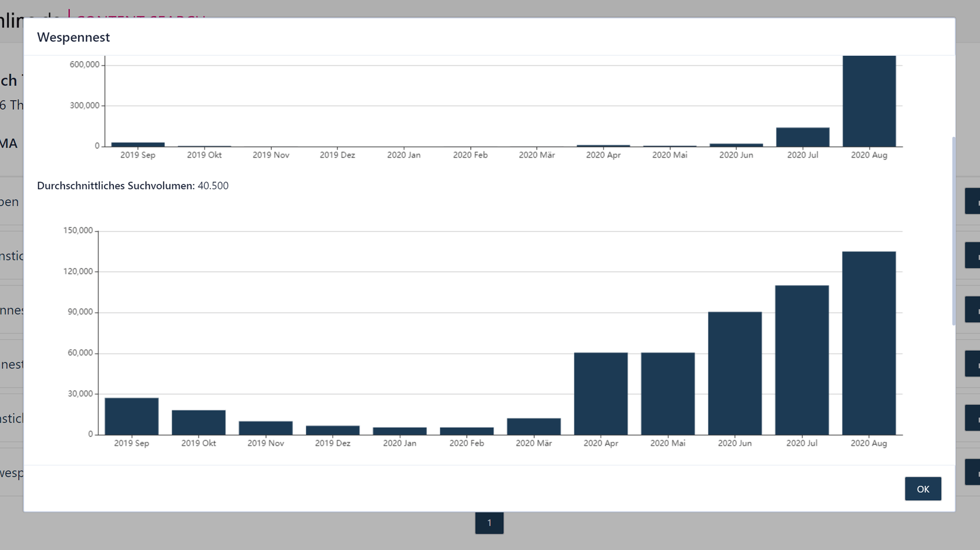Click the 2019 Okt bar in lower chart
The height and width of the screenshot is (550, 980).
[x=198, y=422]
